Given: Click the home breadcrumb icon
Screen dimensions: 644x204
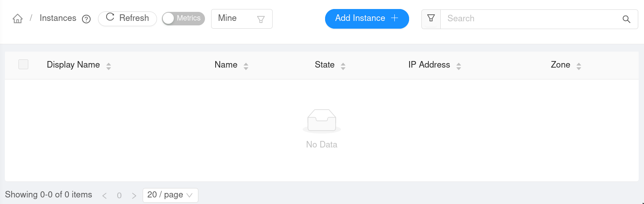Looking at the screenshot, I should tap(18, 19).
